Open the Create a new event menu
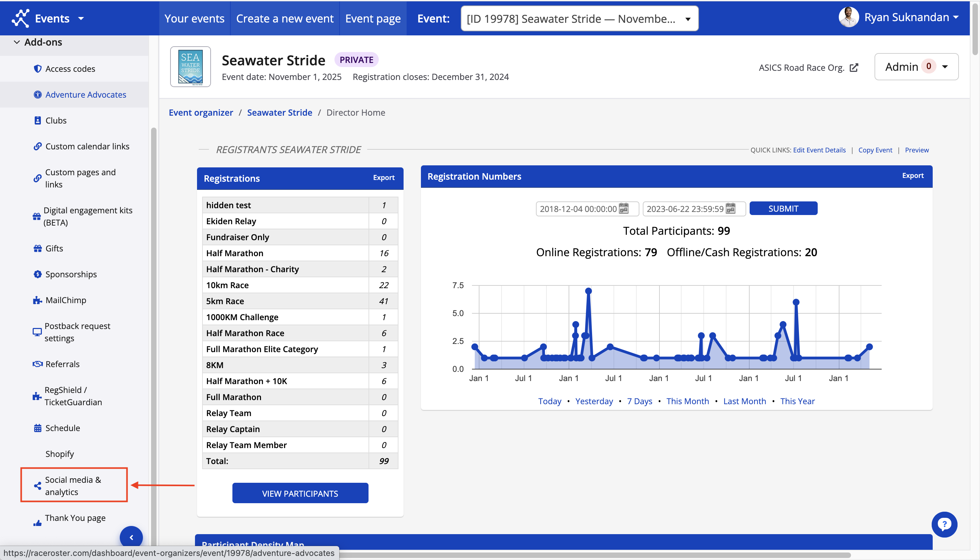The image size is (980, 560). (x=285, y=18)
